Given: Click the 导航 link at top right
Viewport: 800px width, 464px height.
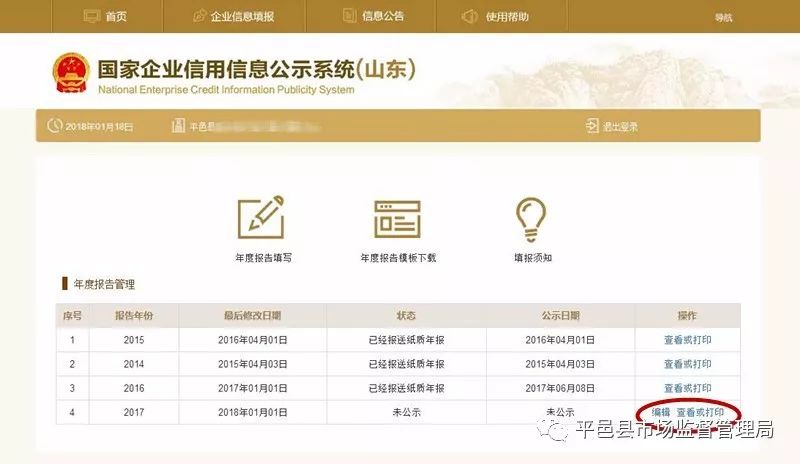Looking at the screenshot, I should [723, 18].
